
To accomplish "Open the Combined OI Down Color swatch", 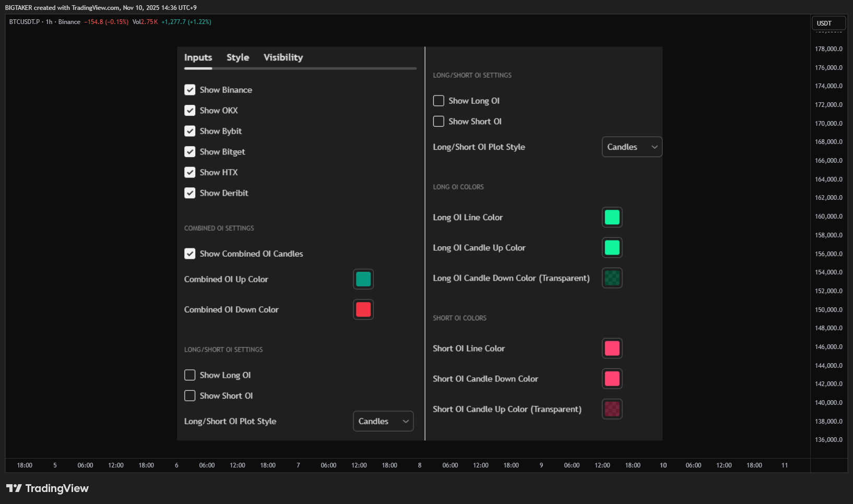I will 363,309.
